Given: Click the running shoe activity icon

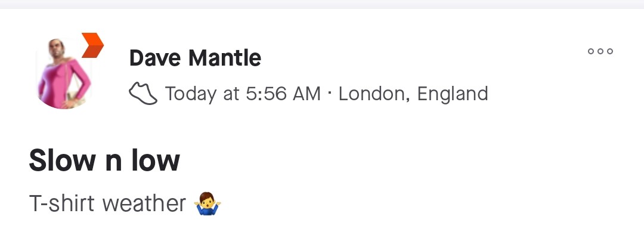Looking at the screenshot, I should click(x=143, y=94).
